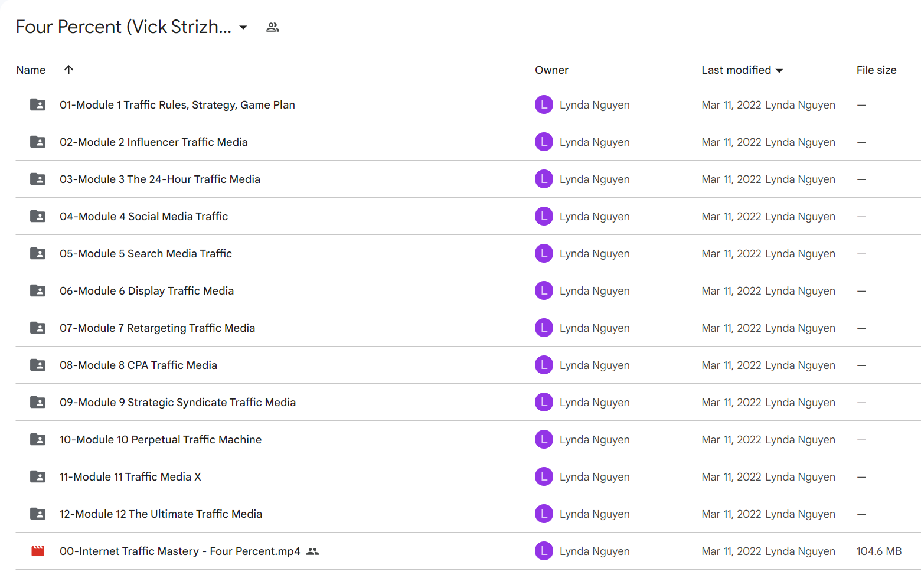Click the 104.6 MB file size value
Screen dimensions: 921x588
(879, 551)
